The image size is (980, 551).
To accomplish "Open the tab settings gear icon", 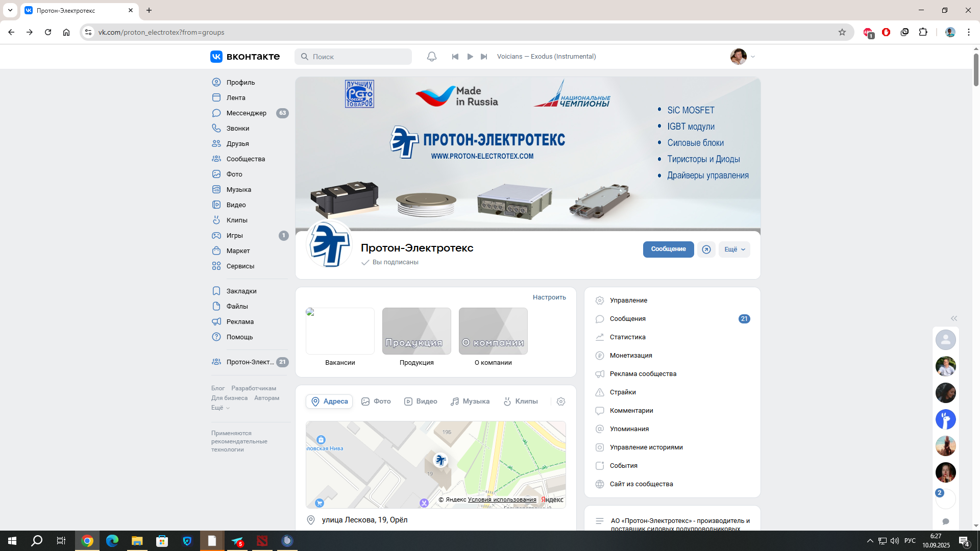I will pos(561,402).
